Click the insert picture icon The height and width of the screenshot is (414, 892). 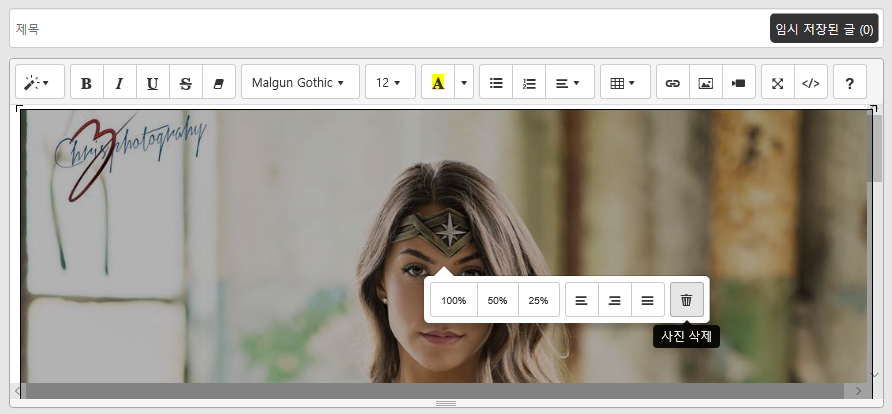(x=706, y=83)
